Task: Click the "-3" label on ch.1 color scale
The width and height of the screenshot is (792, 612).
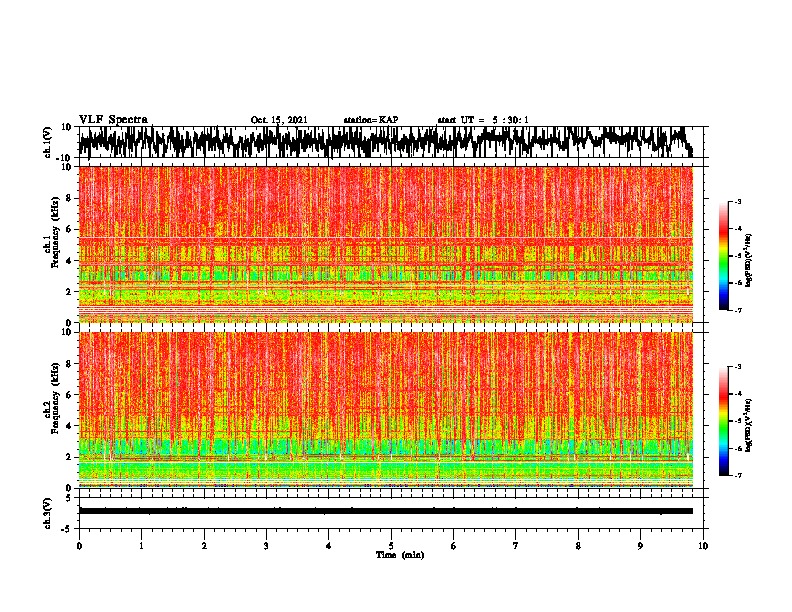Action: tap(737, 201)
